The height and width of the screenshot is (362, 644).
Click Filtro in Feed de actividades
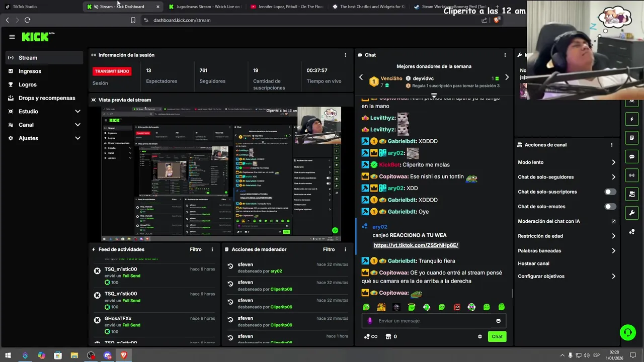[x=196, y=249]
